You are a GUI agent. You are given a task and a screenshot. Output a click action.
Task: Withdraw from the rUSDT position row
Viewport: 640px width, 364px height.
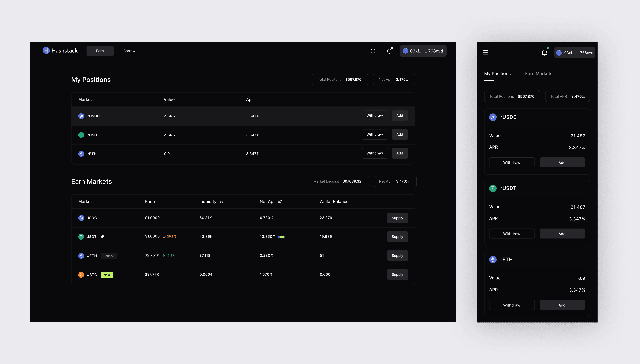375,135
